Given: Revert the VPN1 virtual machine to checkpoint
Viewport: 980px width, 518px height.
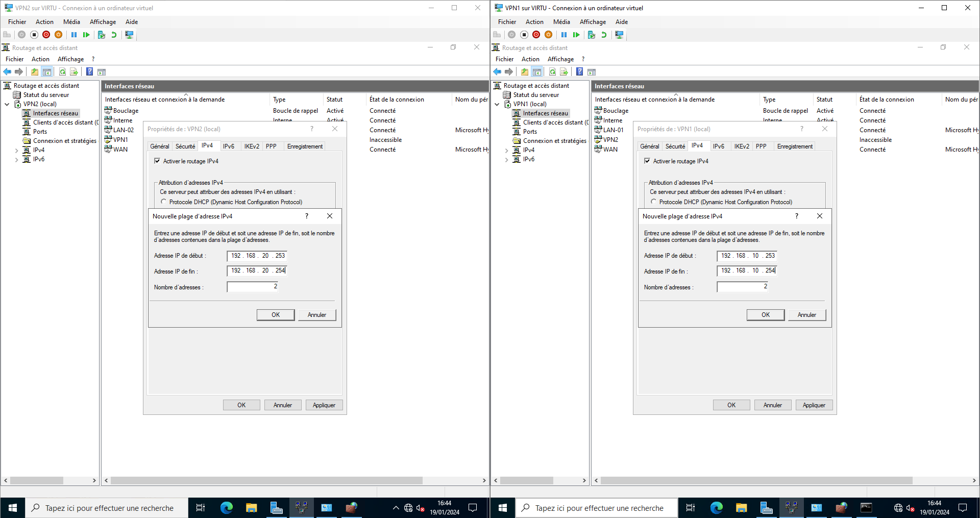Looking at the screenshot, I should click(604, 35).
